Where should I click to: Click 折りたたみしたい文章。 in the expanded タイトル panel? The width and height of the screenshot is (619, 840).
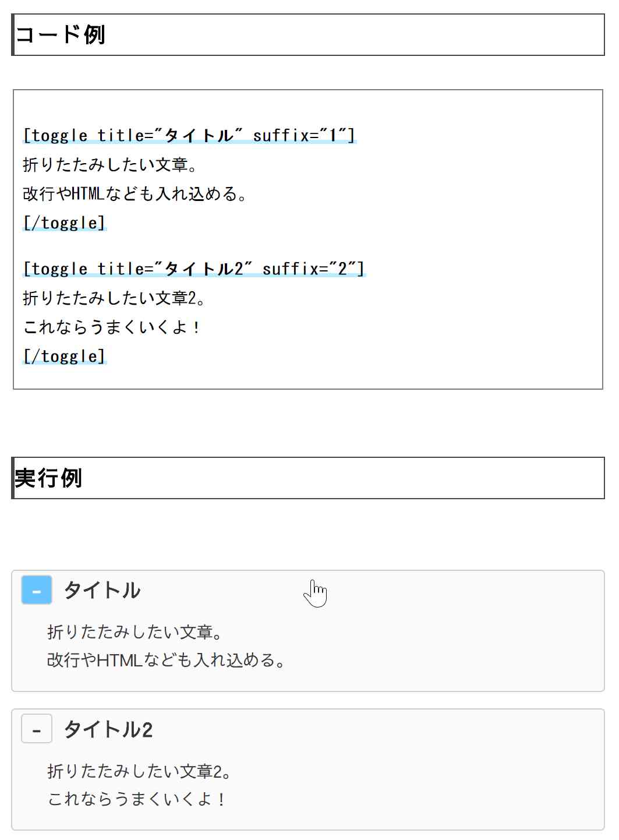(x=135, y=632)
